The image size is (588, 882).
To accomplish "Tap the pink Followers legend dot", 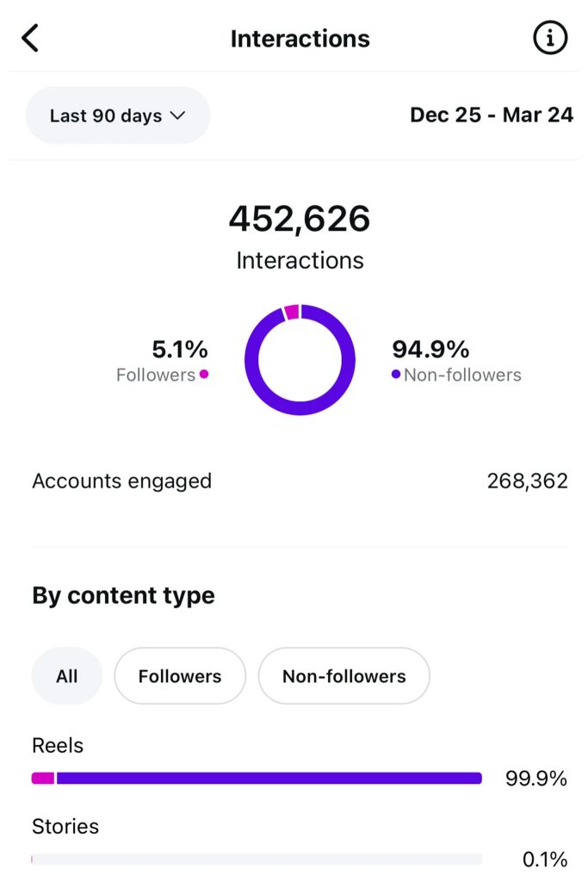I will coord(203,375).
